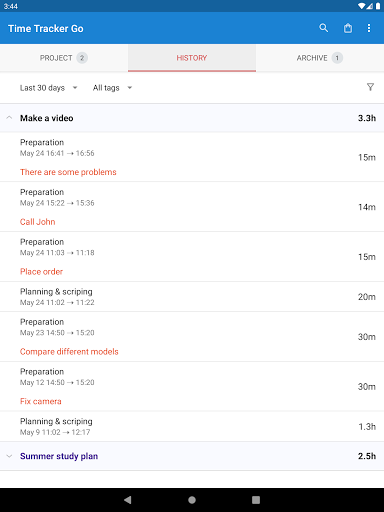Tap the Android back navigation button
The image size is (384, 512).
click(128, 500)
